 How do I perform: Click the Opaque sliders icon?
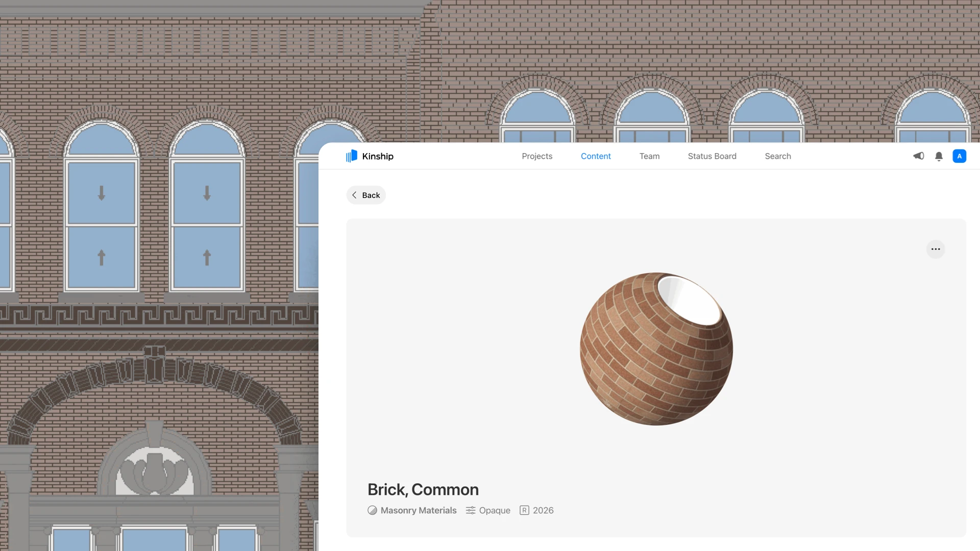(x=471, y=510)
